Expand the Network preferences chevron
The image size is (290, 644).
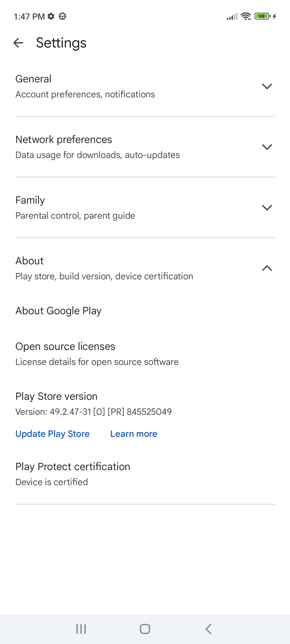[x=267, y=147]
